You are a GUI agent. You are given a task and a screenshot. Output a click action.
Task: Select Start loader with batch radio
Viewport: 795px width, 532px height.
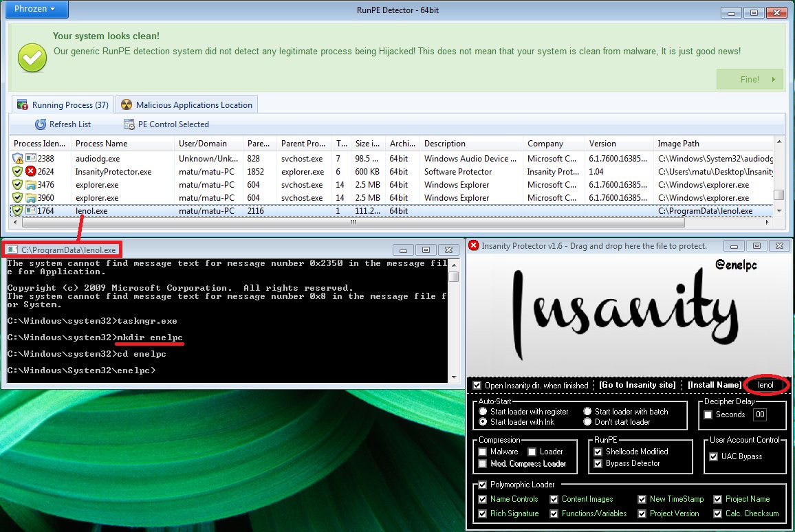coord(587,412)
